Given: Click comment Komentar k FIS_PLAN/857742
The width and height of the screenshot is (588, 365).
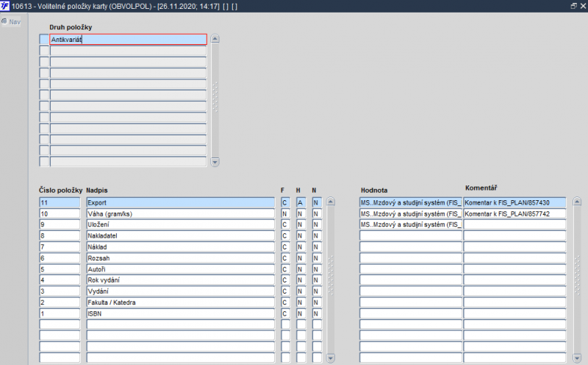Looking at the screenshot, I should coord(514,213).
